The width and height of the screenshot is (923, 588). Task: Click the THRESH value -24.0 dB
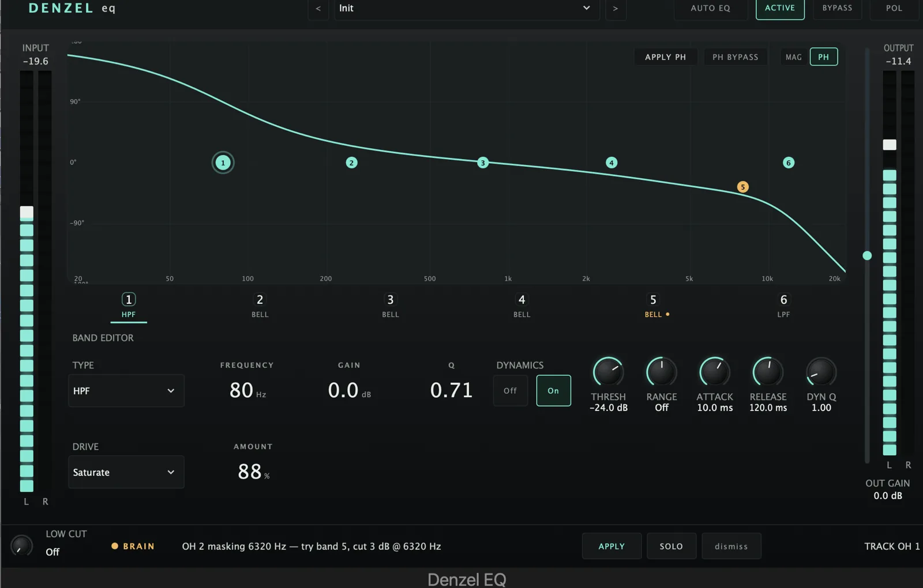(609, 408)
